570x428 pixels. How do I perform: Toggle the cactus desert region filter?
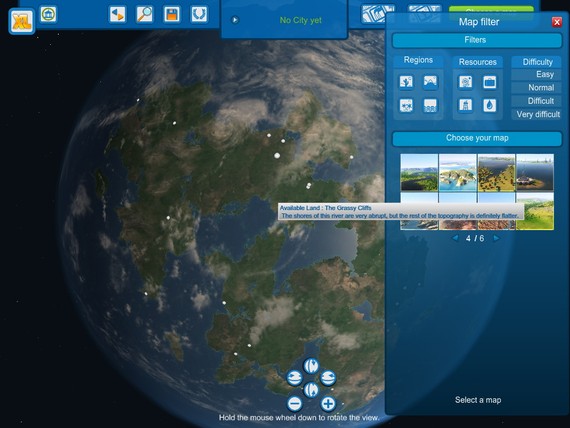tap(406, 82)
